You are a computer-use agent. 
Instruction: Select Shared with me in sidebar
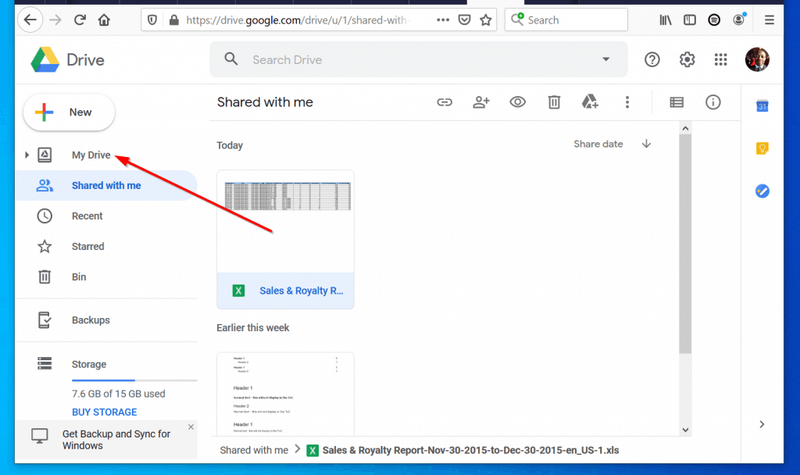pyautogui.click(x=106, y=185)
